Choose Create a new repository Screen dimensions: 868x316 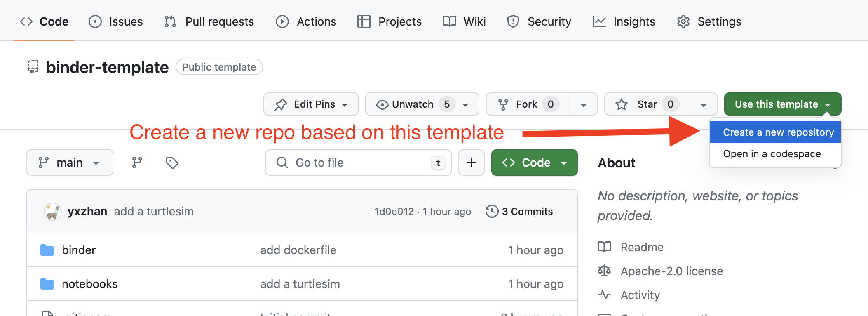(775, 132)
